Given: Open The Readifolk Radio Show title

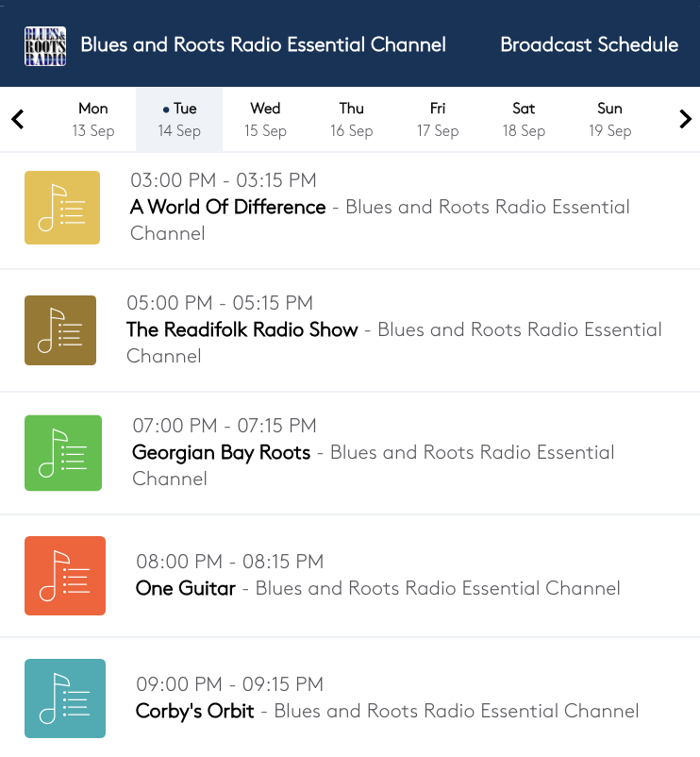Looking at the screenshot, I should (242, 329).
